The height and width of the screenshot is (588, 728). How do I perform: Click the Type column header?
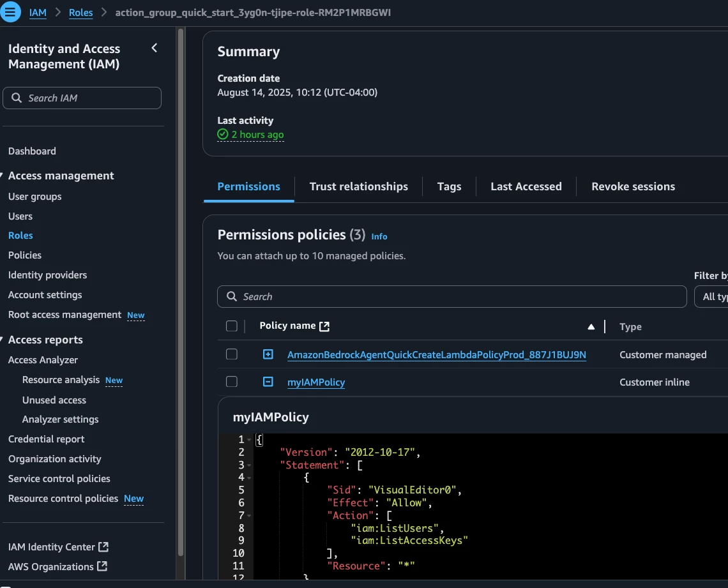630,327
